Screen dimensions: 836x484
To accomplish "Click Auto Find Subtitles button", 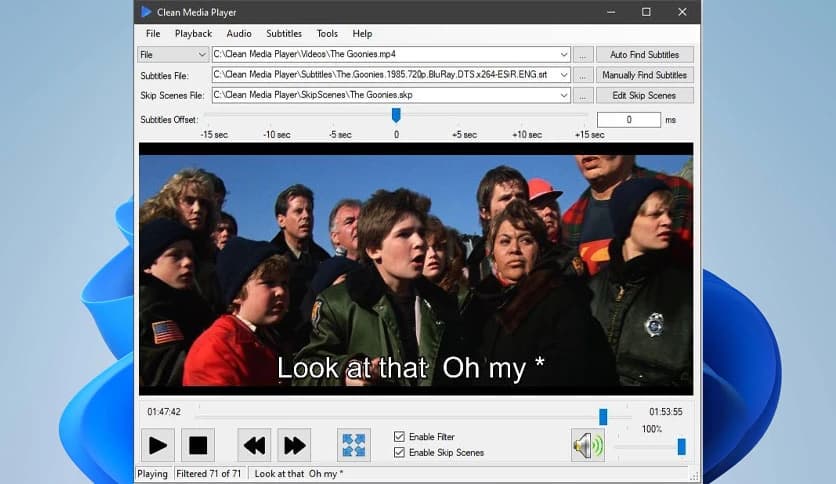I will [x=645, y=54].
